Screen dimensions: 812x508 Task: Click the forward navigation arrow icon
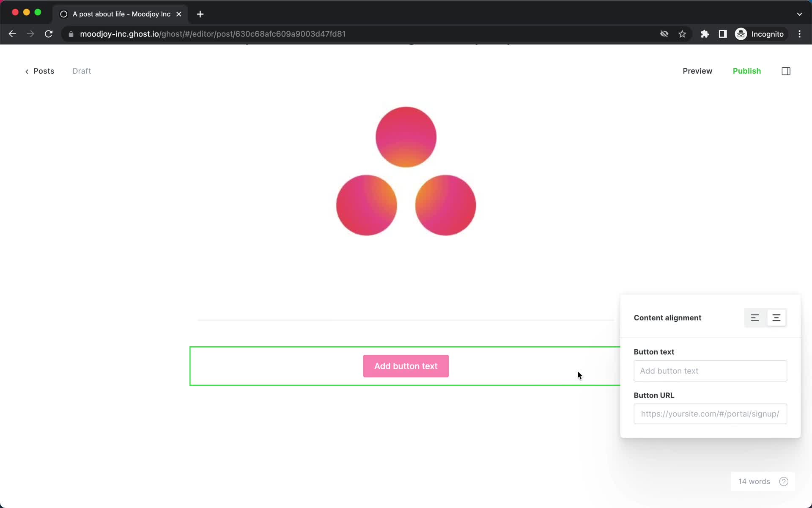click(x=30, y=34)
